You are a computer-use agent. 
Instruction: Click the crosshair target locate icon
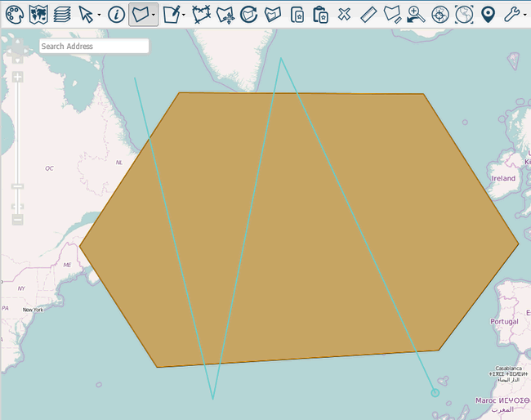[x=440, y=14]
